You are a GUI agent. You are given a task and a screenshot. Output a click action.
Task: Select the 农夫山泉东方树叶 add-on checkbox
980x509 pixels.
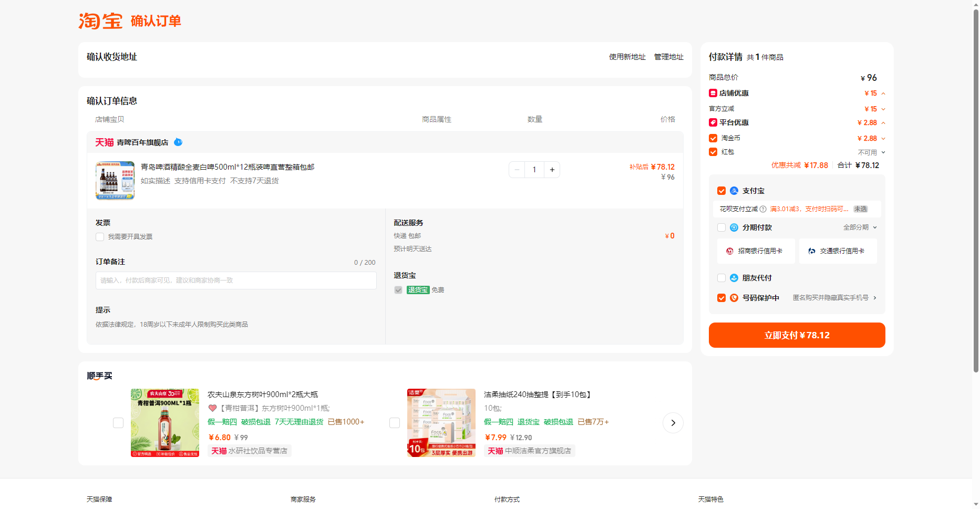click(x=118, y=423)
